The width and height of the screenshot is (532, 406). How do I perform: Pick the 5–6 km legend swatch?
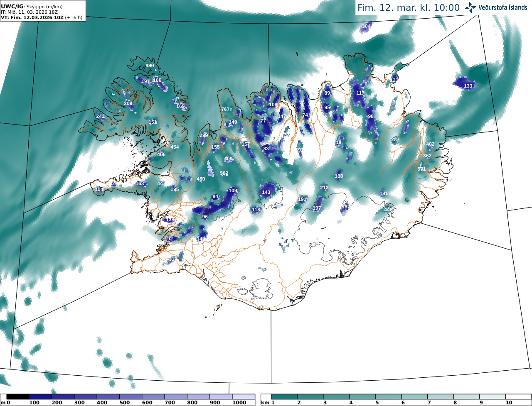click(x=389, y=397)
